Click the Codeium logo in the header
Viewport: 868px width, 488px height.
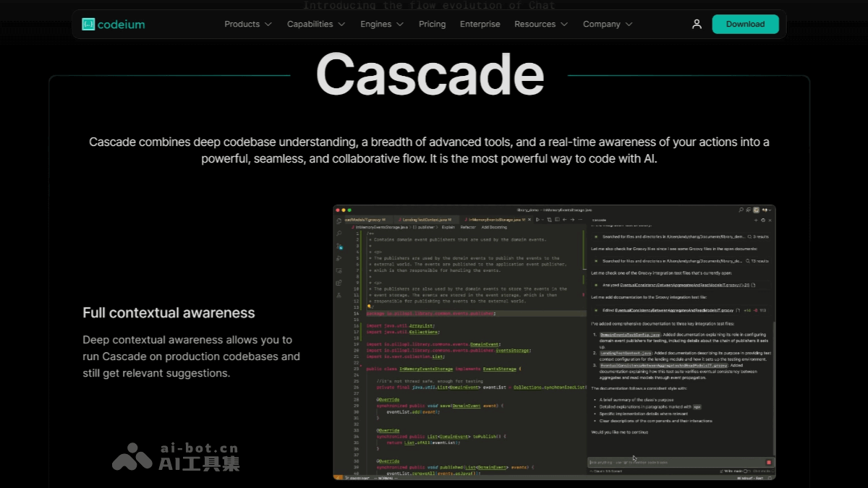coord(113,24)
